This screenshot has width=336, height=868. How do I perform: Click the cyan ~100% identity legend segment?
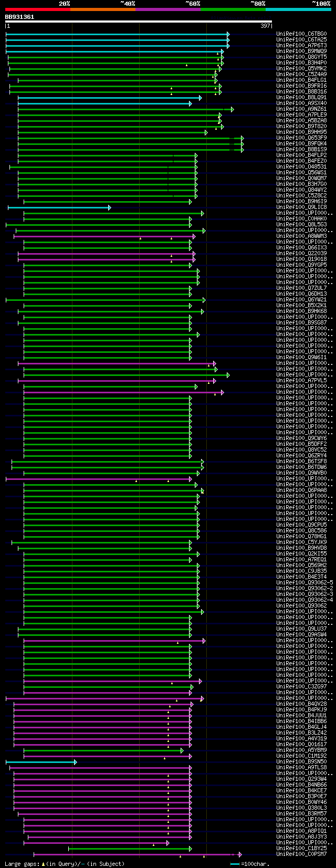click(298, 9)
